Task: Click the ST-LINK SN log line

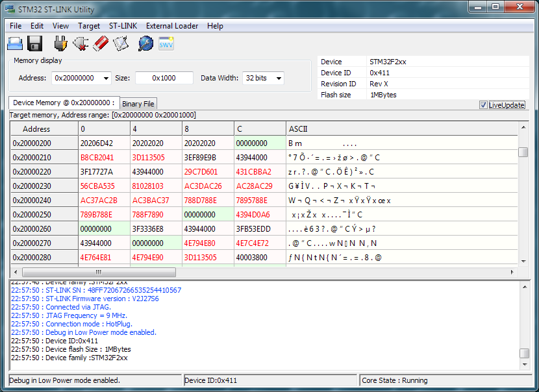Action: tap(96, 290)
